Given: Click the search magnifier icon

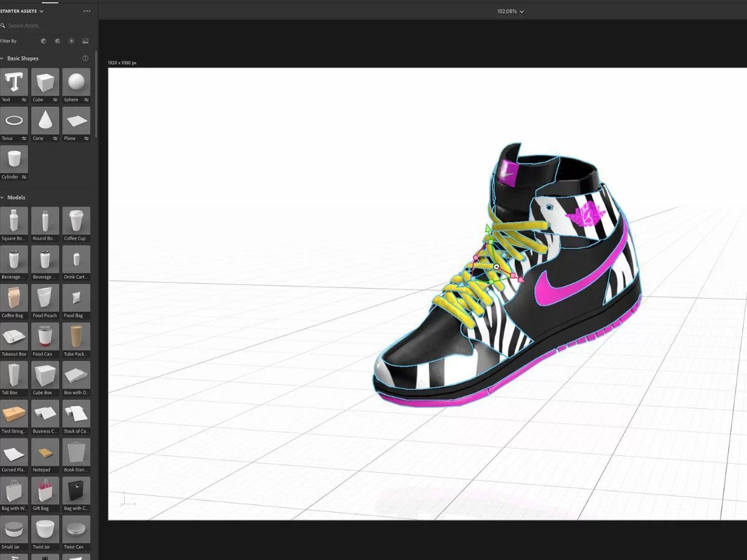Looking at the screenshot, I should tap(3, 26).
